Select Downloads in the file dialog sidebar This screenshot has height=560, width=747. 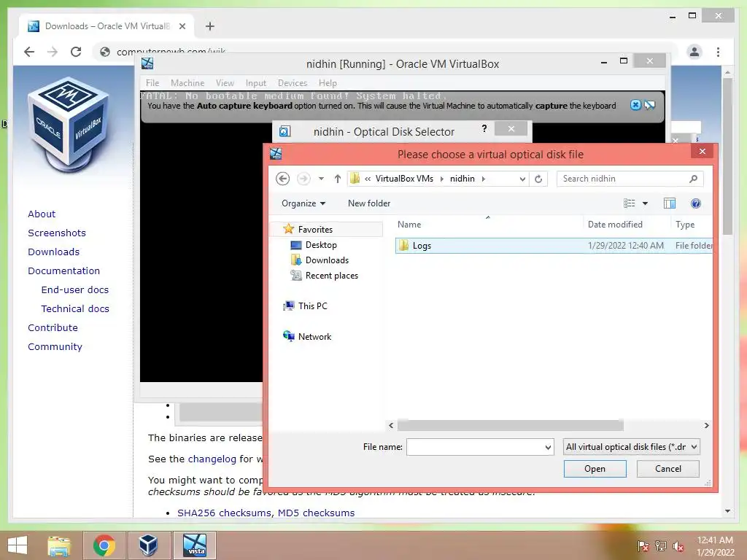[x=320, y=260]
